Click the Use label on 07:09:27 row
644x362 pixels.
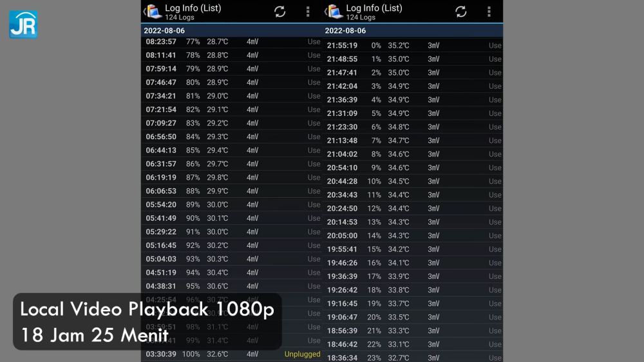click(314, 123)
